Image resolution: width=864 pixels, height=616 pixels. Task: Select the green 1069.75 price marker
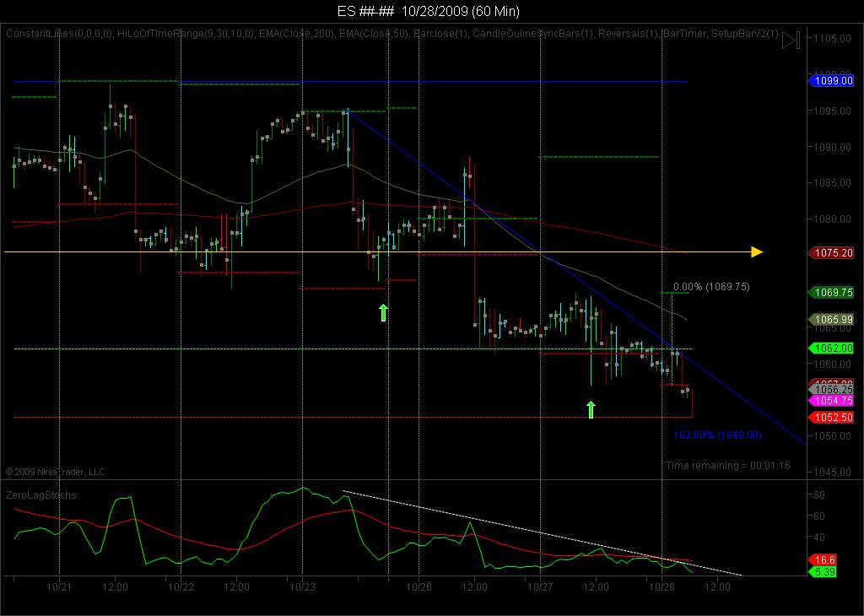(831, 293)
